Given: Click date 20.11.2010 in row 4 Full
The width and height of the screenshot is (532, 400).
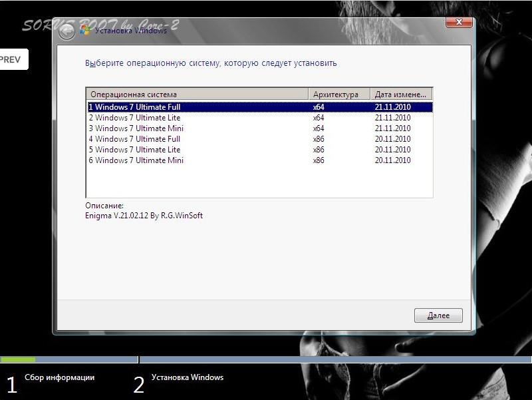Looking at the screenshot, I should pos(392,139).
